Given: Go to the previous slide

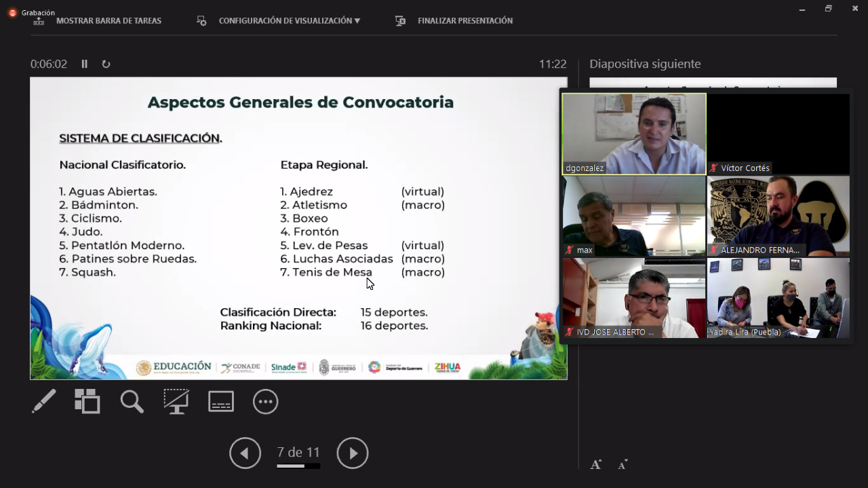Looking at the screenshot, I should click(x=245, y=453).
